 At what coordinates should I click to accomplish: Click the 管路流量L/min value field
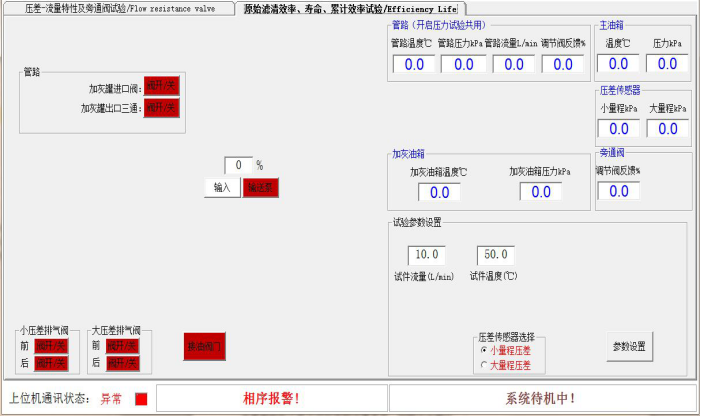[x=514, y=64]
